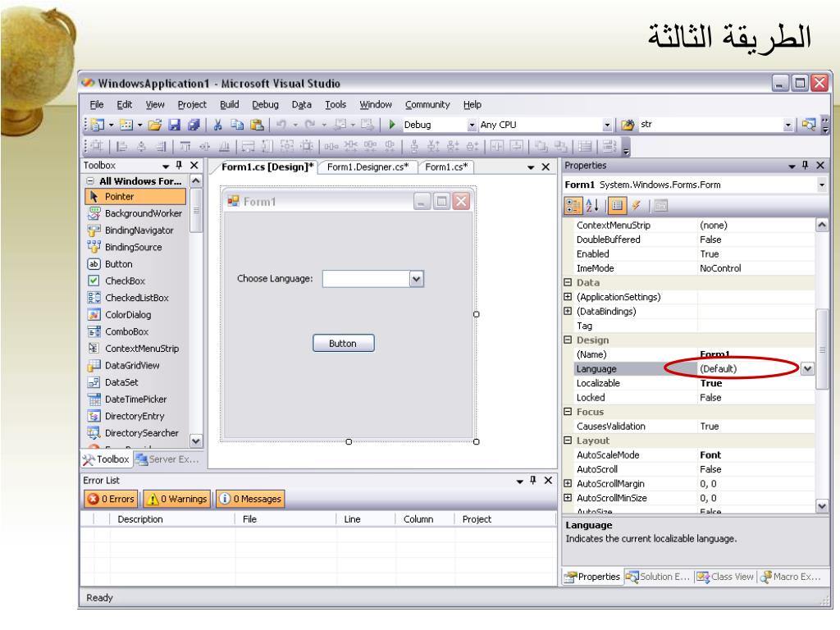This screenshot has width=840, height=630.
Task: Click the Save All toolbar icon
Action: click(194, 125)
